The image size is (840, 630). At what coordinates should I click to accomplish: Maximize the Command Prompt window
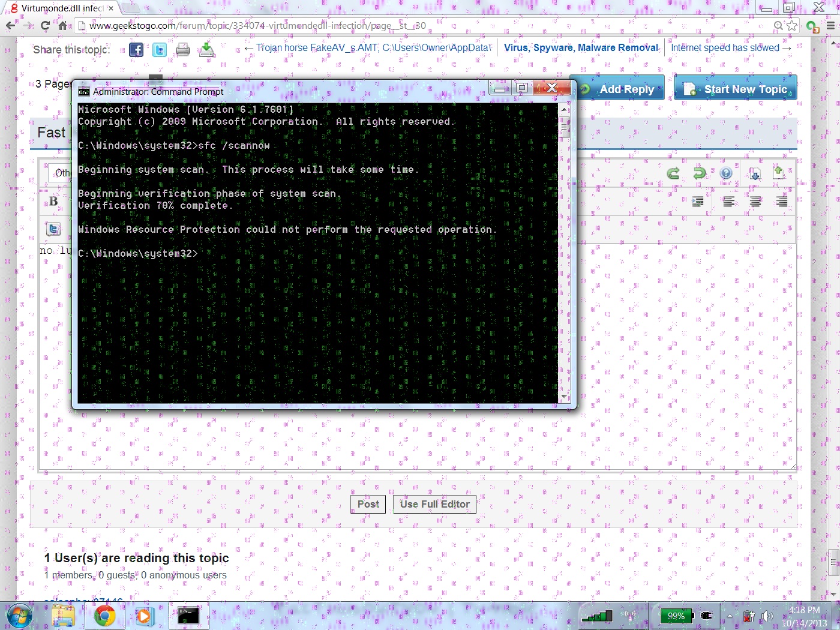522,89
